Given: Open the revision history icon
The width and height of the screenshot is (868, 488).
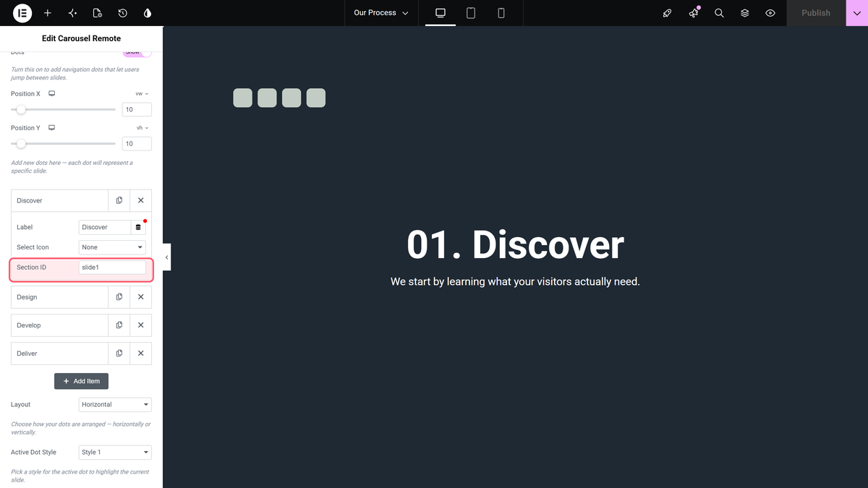Looking at the screenshot, I should 123,13.
